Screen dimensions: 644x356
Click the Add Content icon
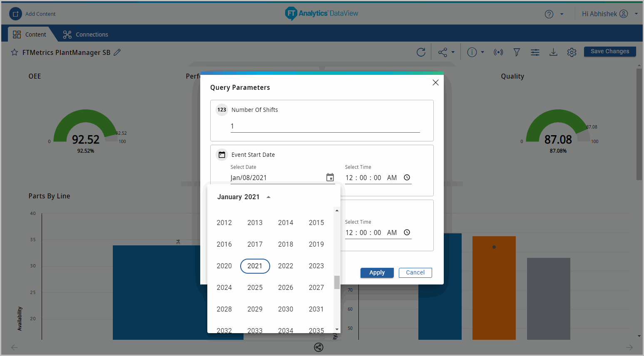click(15, 14)
